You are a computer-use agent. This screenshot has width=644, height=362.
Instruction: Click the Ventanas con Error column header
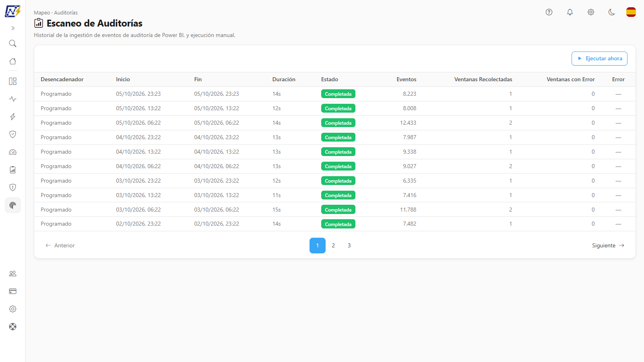coord(570,79)
